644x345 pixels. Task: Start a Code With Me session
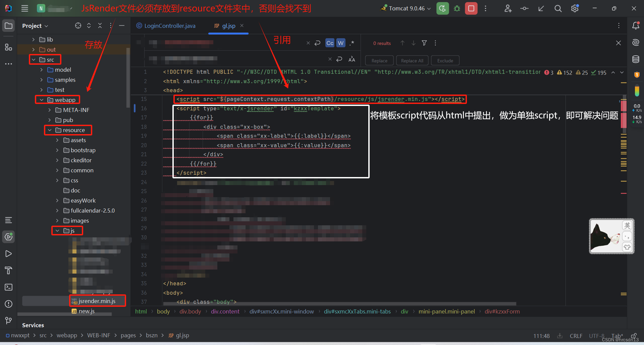[507, 8]
